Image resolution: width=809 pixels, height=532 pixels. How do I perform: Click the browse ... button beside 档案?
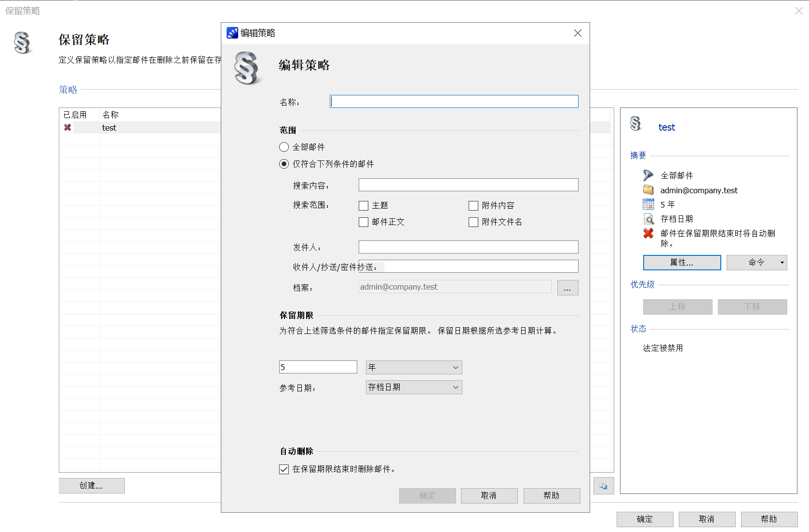567,288
